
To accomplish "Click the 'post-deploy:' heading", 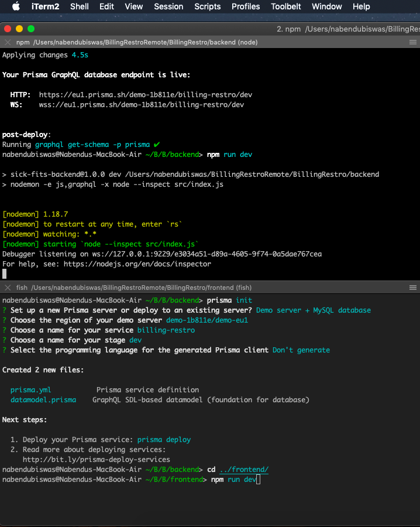I will click(26, 135).
